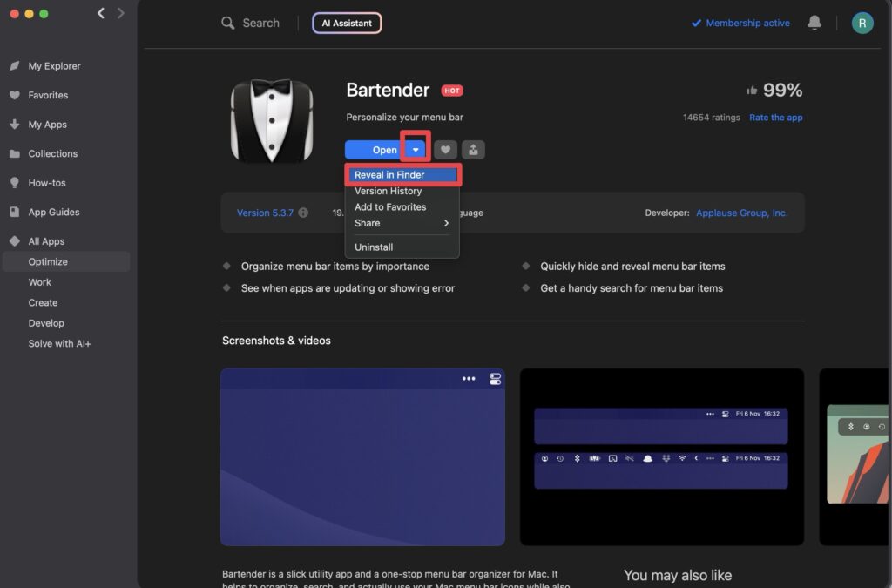This screenshot has width=892, height=588.
Task: Open App Guides in the sidebar
Action: tap(54, 212)
